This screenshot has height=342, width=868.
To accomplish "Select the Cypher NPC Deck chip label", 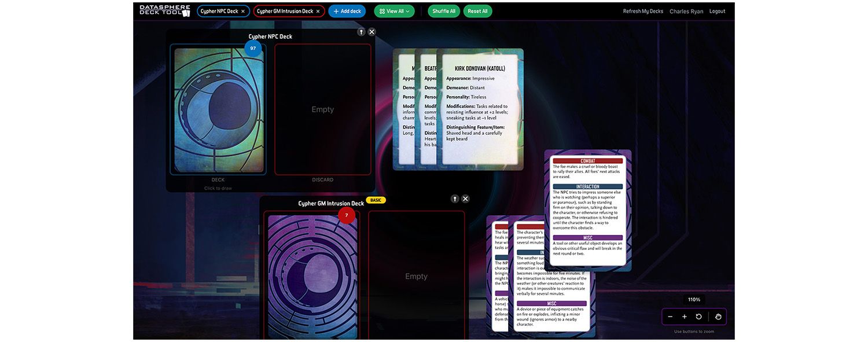I will pos(219,11).
